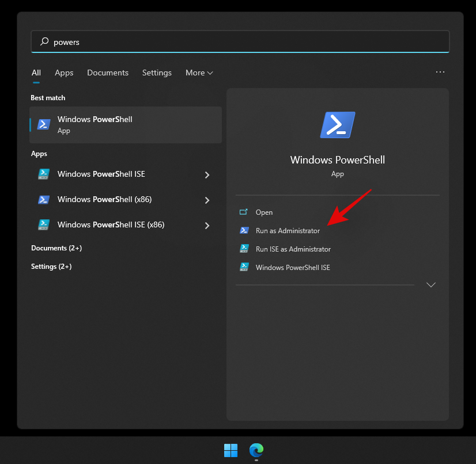Open the search options ellipsis menu

(440, 72)
